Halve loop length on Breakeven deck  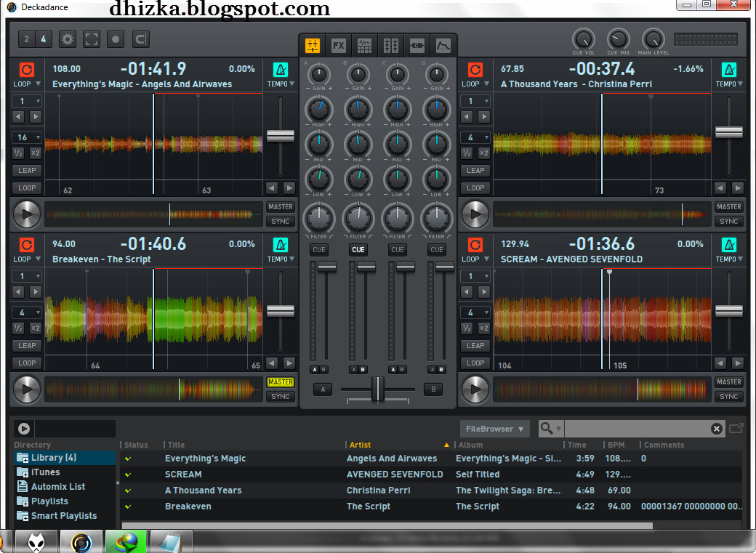[18, 328]
